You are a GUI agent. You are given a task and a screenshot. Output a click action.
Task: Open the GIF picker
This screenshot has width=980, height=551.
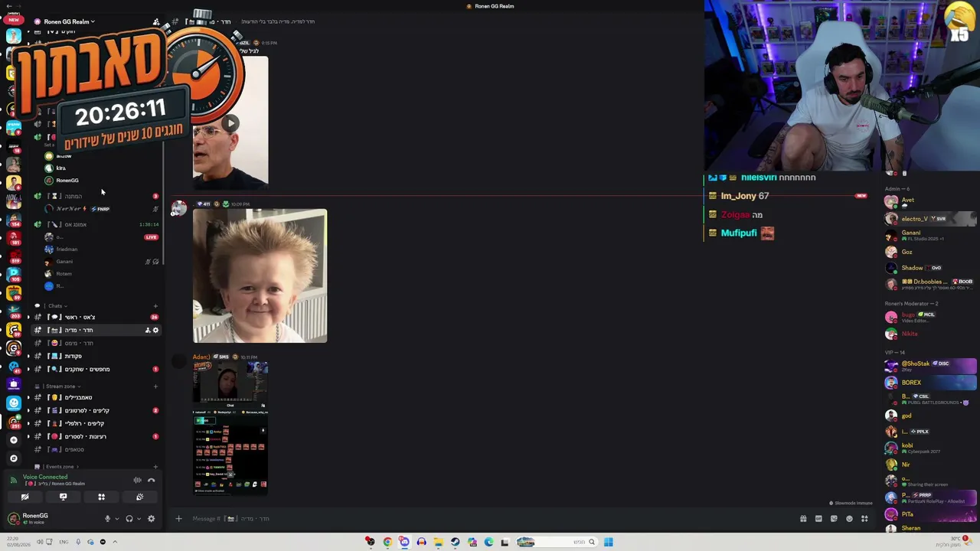(818, 519)
